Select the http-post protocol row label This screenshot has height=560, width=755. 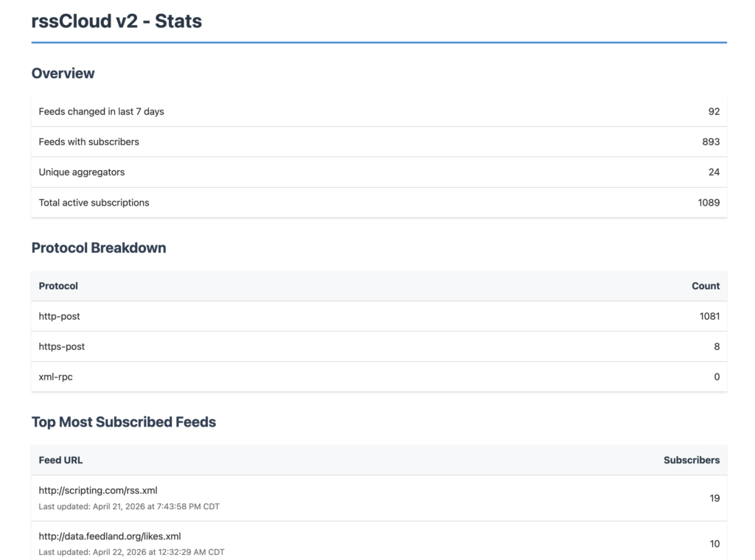pyautogui.click(x=60, y=316)
